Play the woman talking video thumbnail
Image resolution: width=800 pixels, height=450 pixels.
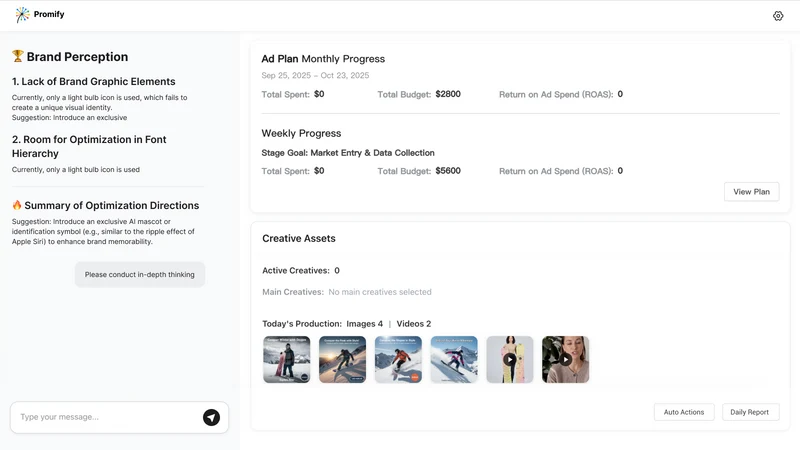565,359
